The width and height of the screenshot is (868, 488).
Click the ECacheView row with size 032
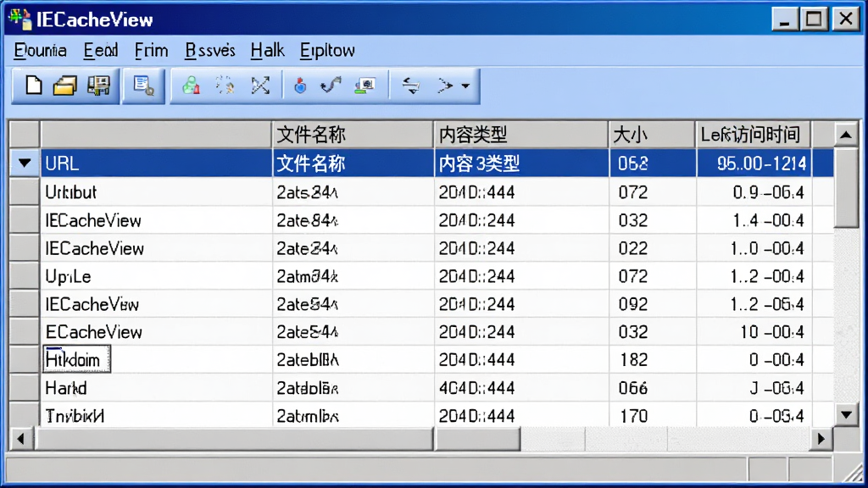(437, 332)
